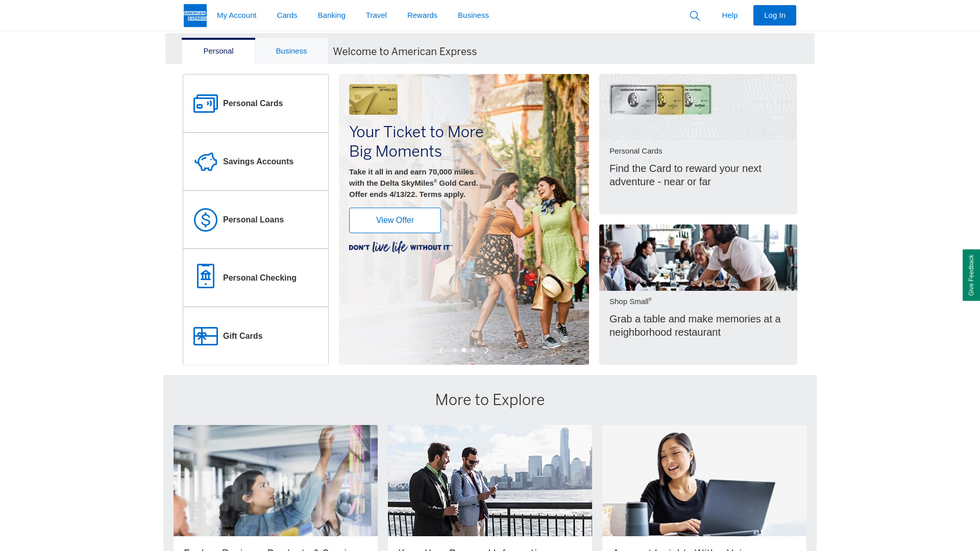Open the Rewards menu
Screen dimensions: 980x551
(422, 15)
